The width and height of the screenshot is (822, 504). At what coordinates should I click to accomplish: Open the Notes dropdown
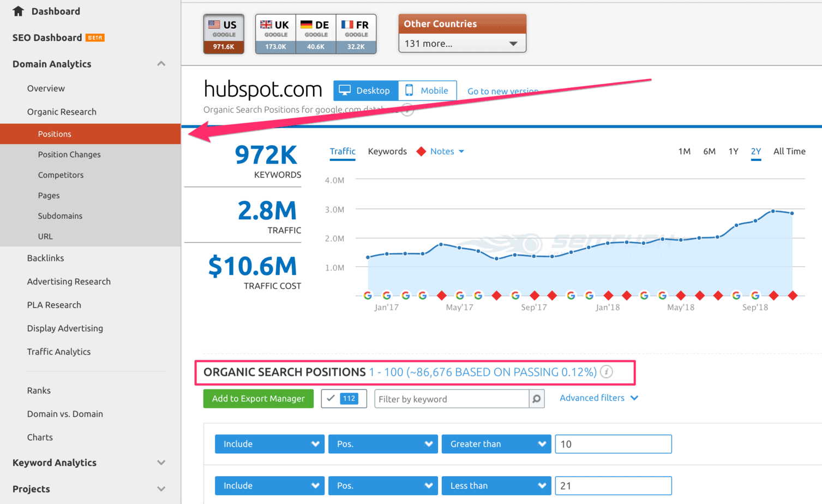pos(447,151)
